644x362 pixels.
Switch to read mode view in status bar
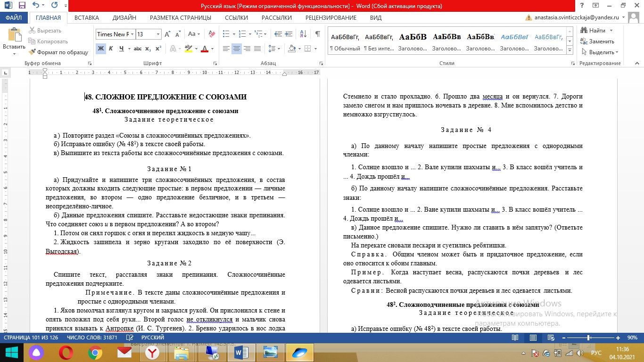pyautogui.click(x=515, y=338)
